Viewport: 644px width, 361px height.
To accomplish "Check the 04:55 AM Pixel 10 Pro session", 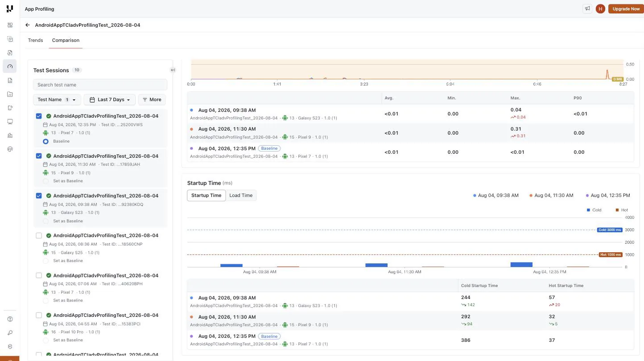I will (x=39, y=315).
